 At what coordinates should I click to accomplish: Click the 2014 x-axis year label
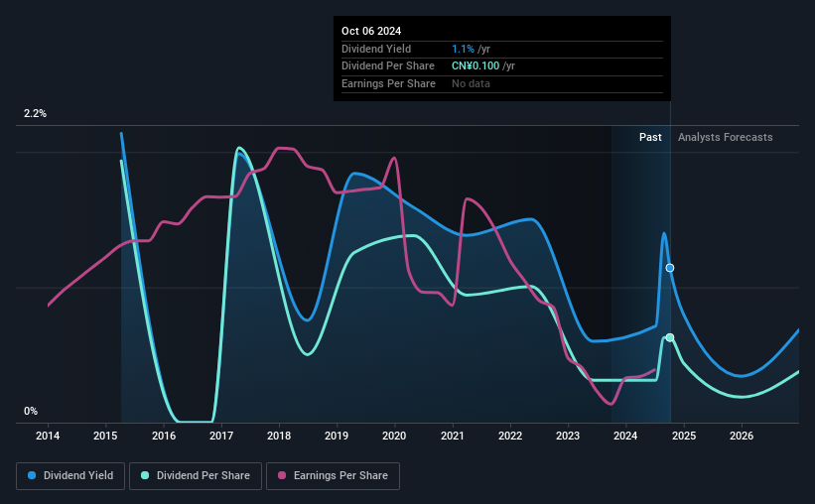point(48,436)
